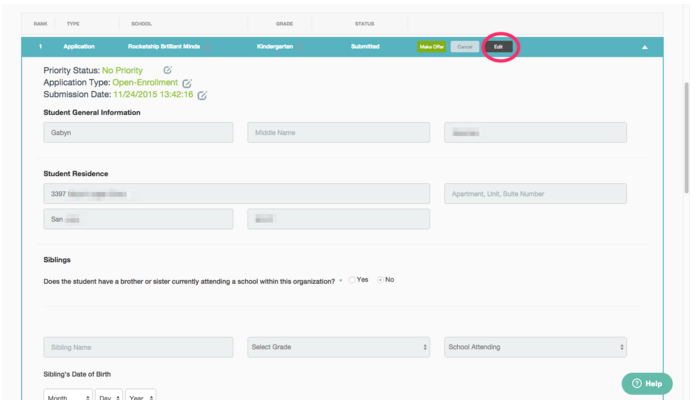Viewport: 695px width, 403px height.
Task: Click the Middle Name field
Action: tap(339, 133)
